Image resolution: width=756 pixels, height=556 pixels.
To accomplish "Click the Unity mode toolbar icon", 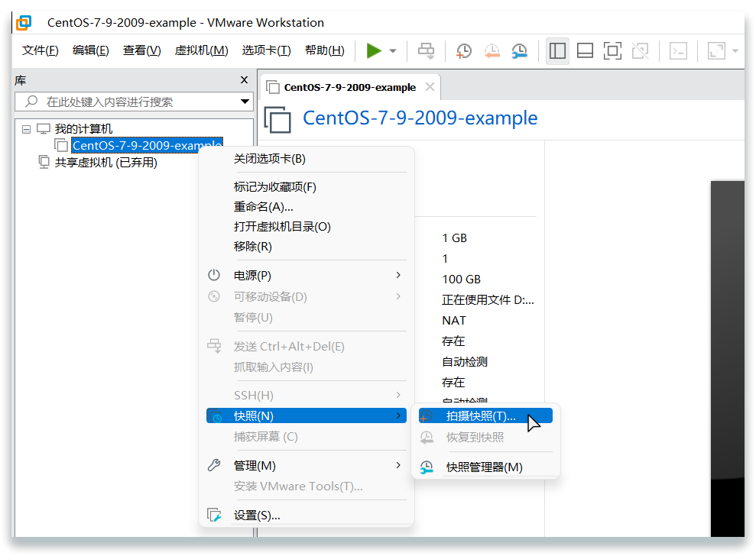I will [641, 50].
